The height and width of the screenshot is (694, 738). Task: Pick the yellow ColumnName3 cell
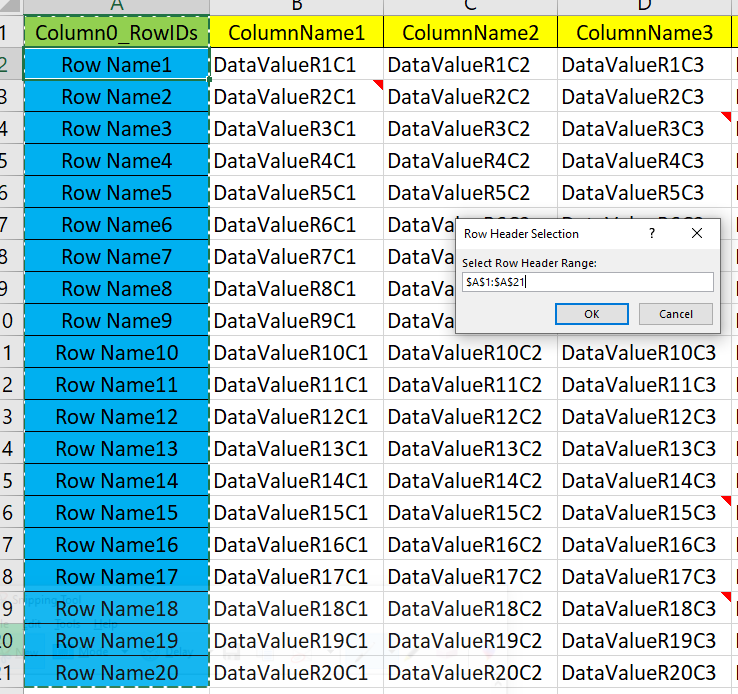tap(645, 33)
